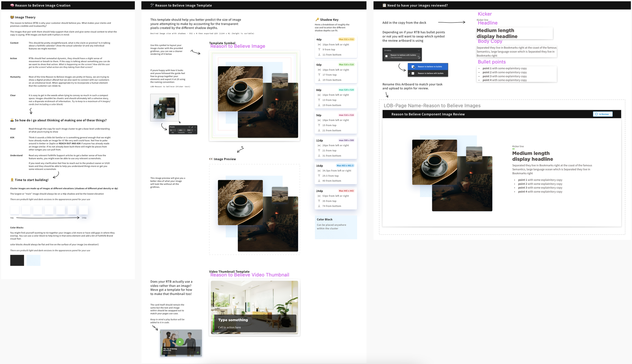The height and width of the screenshot is (364, 632).
Task: Click the 'Max 532 x 532' badge
Action: pyautogui.click(x=346, y=39)
